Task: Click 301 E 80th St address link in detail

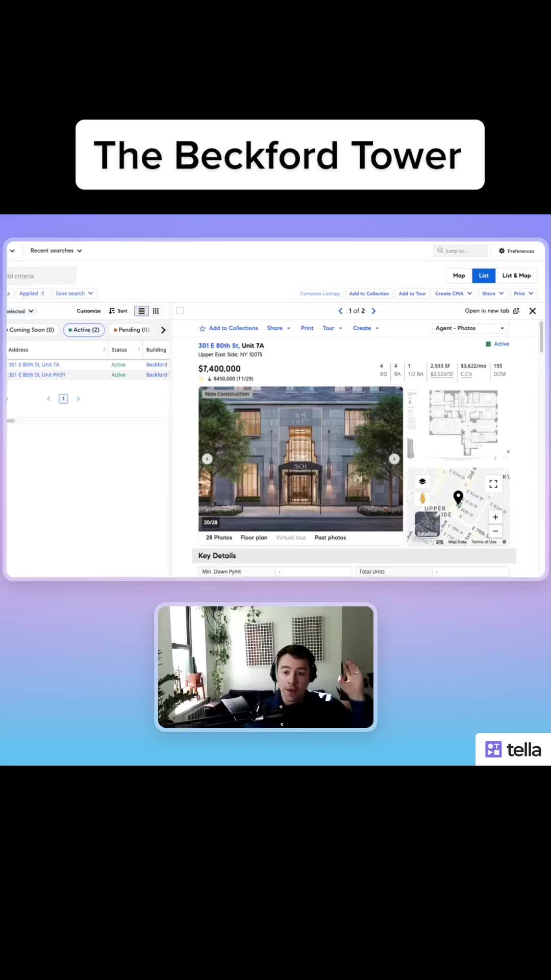Action: click(218, 346)
